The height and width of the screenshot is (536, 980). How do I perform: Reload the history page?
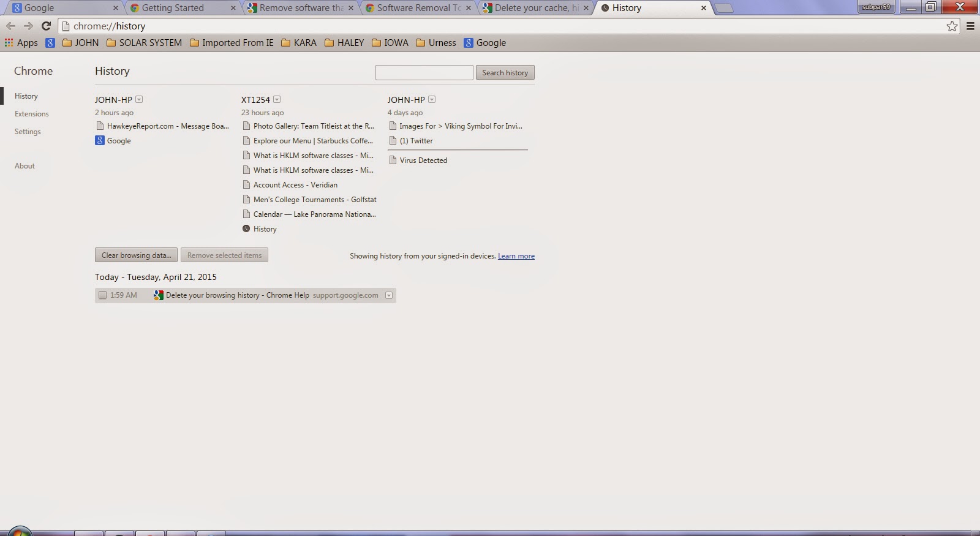46,26
